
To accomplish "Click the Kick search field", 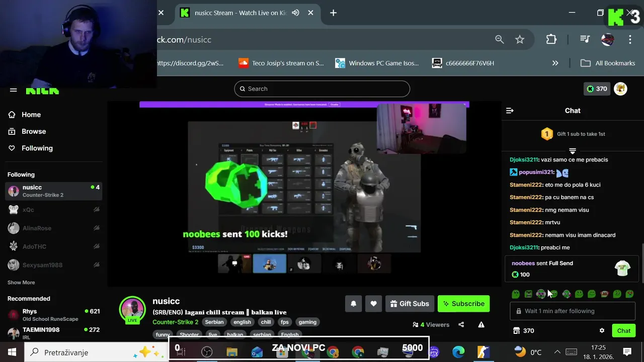I will pos(322,88).
